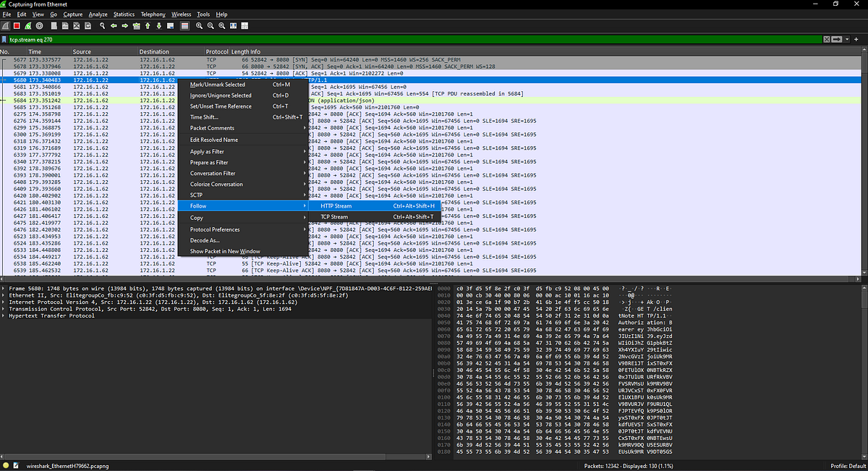Reload this capture file

tap(87, 26)
